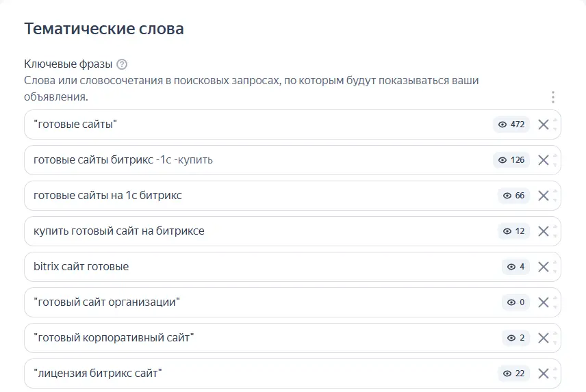Click the help icon next to Ключевые фразы

coord(122,64)
